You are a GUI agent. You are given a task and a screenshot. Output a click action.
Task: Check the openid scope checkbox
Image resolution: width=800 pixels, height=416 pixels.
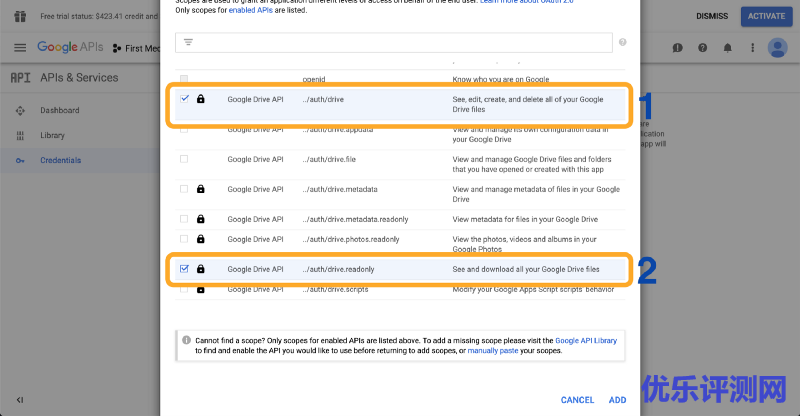[184, 79]
